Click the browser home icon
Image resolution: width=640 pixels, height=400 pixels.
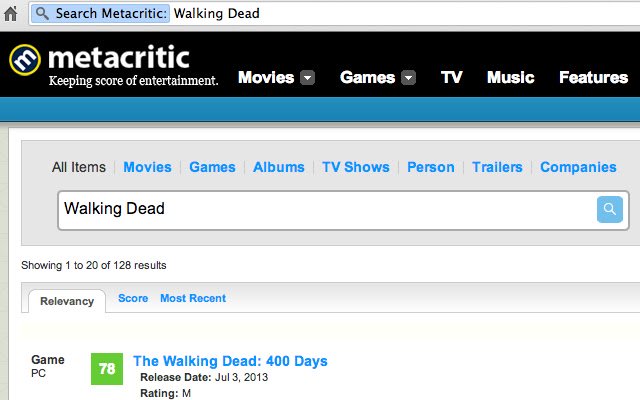pos(11,13)
